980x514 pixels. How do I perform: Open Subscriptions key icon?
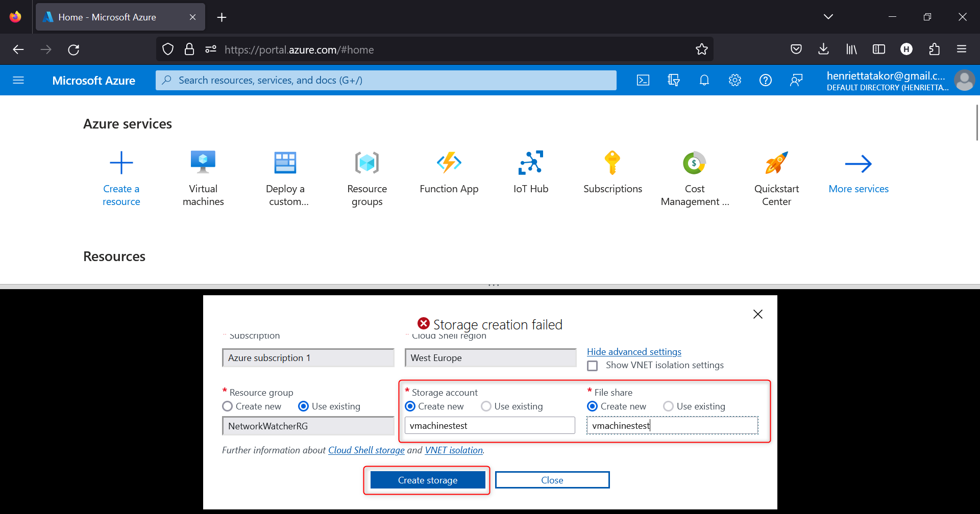(x=612, y=163)
